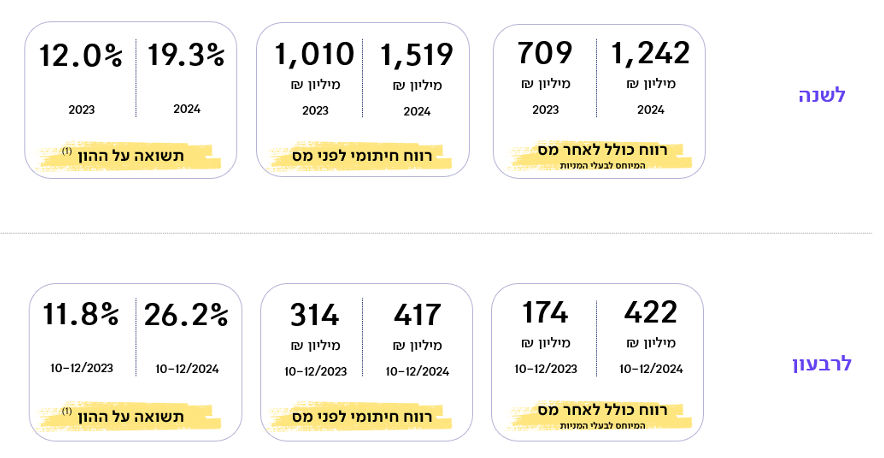Click the quarterly 422 net profit figure

(x=650, y=312)
